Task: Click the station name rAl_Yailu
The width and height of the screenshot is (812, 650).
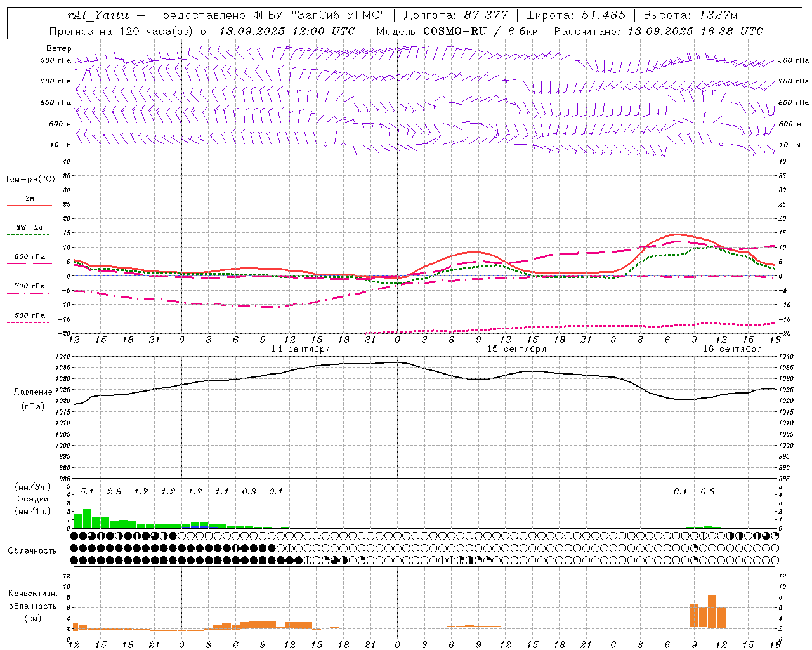Action: [x=98, y=15]
